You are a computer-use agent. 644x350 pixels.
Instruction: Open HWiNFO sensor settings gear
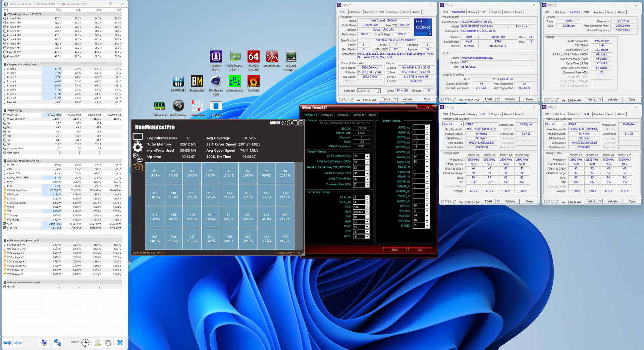108,343
